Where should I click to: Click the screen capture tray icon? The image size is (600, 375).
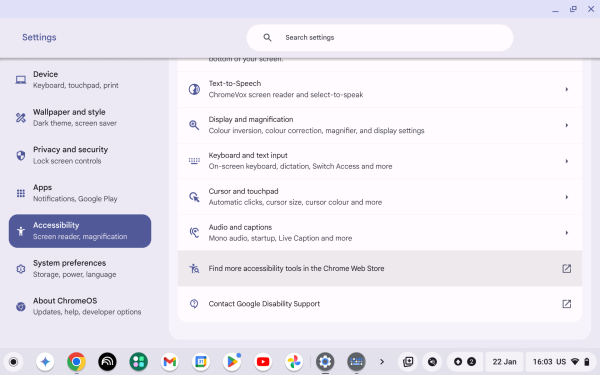click(408, 362)
